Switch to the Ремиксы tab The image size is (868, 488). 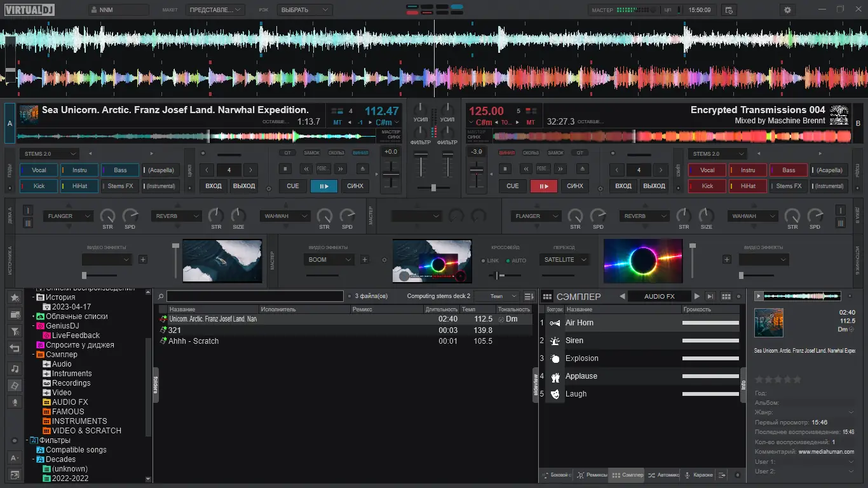tap(592, 475)
